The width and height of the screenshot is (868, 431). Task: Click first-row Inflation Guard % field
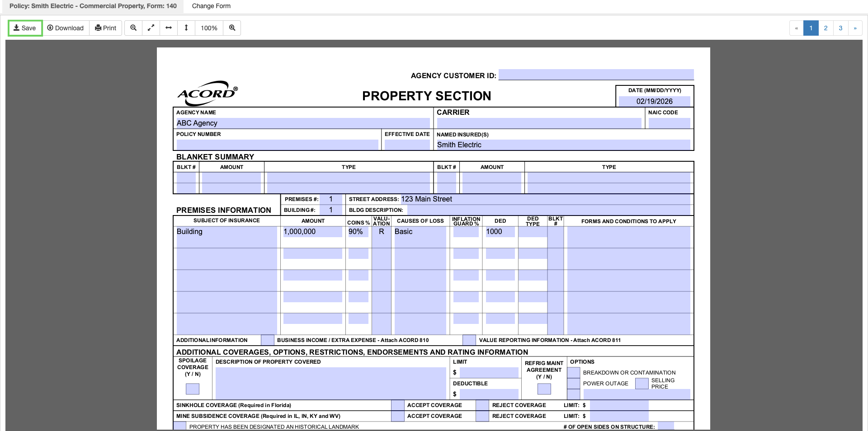coord(466,232)
